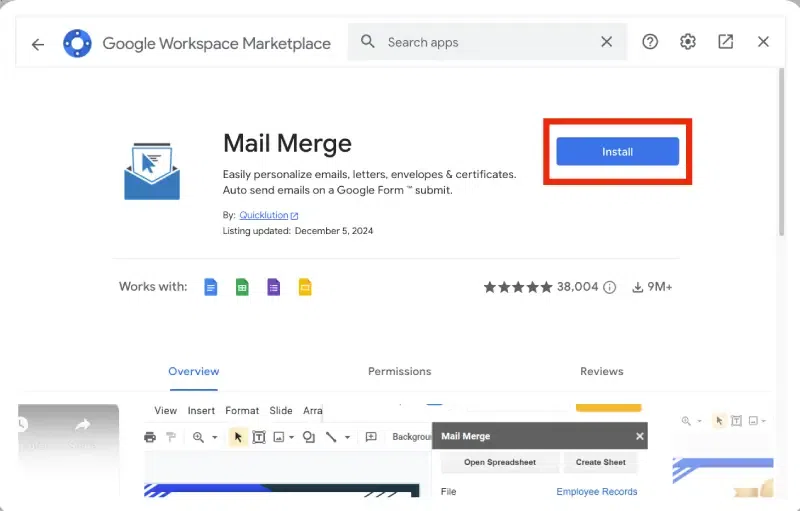
Task: Close the Marketplace dialog
Action: click(763, 41)
